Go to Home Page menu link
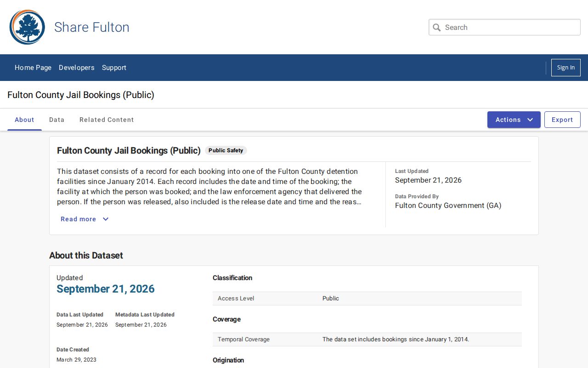 pos(33,68)
